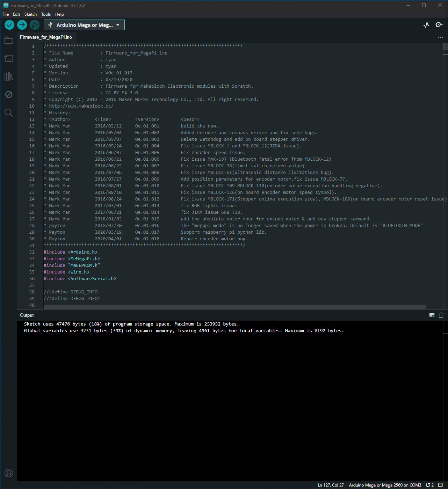Start debugging with the Debug button
448x489 pixels.
[x=34, y=25]
